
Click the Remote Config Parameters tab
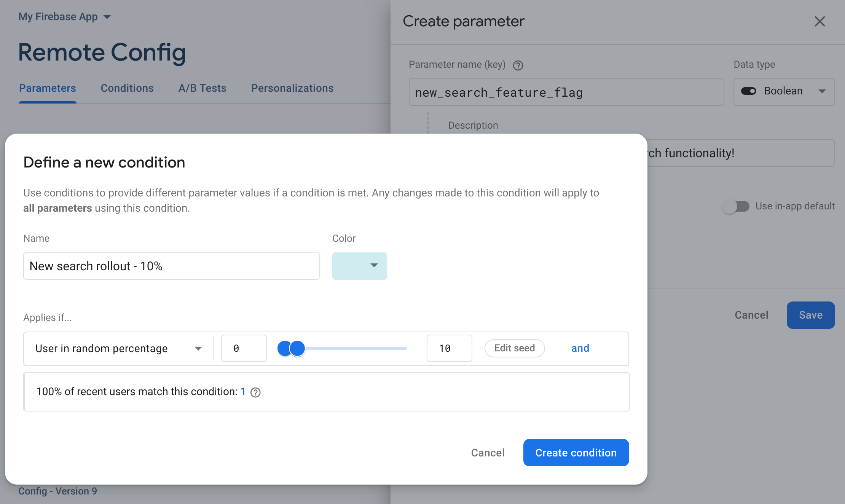[x=48, y=88]
